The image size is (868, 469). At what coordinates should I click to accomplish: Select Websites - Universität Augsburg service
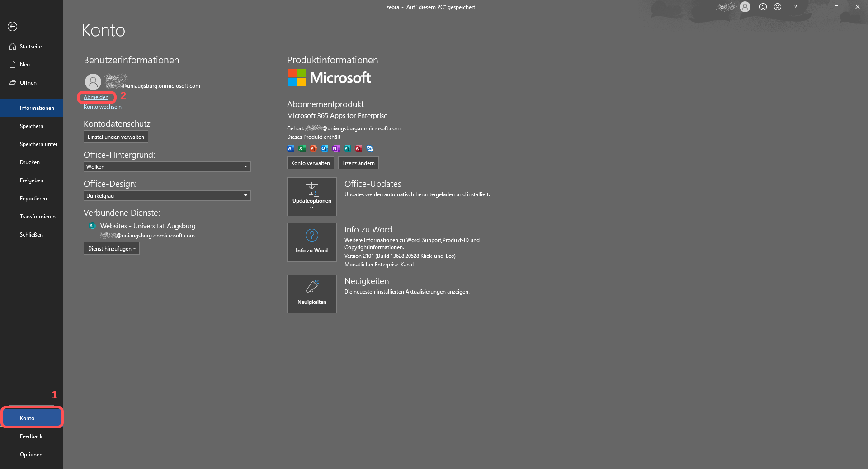148,226
